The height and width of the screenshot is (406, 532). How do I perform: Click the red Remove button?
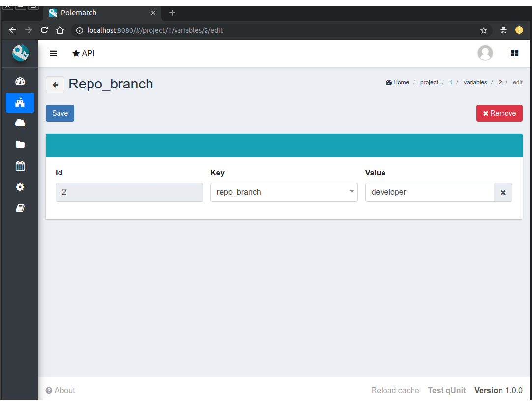(x=500, y=113)
